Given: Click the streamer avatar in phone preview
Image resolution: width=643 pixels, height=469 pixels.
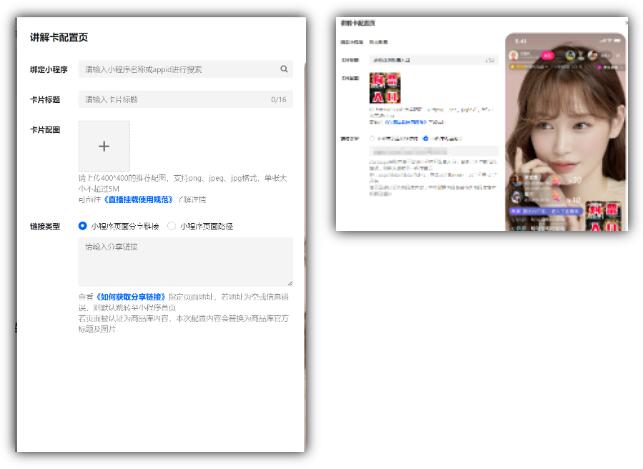Looking at the screenshot, I should (514, 55).
